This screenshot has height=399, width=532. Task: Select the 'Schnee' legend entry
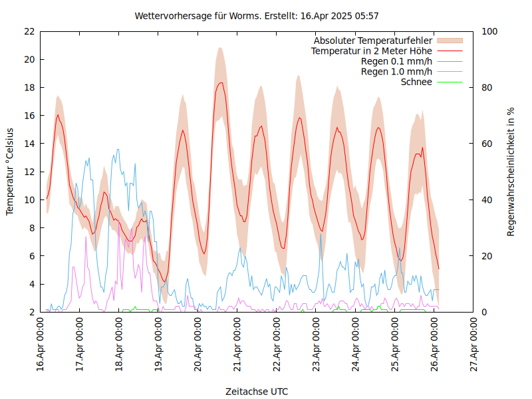click(x=416, y=82)
